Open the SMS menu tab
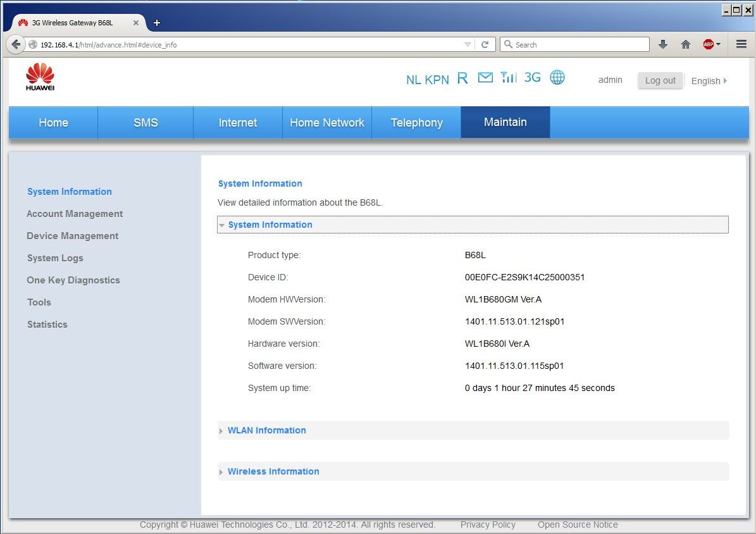The height and width of the screenshot is (534, 756). [146, 123]
